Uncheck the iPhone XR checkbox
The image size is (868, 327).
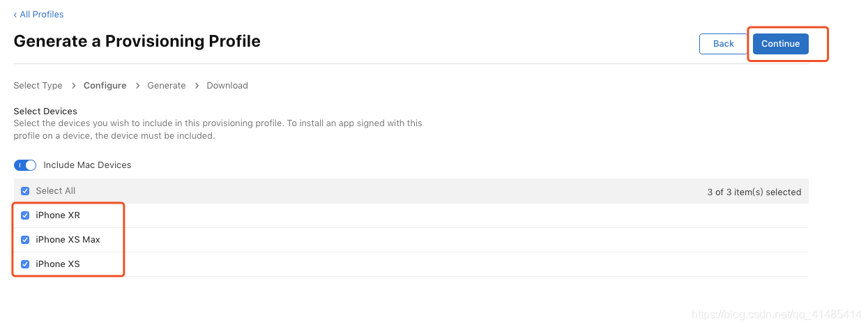coord(25,215)
